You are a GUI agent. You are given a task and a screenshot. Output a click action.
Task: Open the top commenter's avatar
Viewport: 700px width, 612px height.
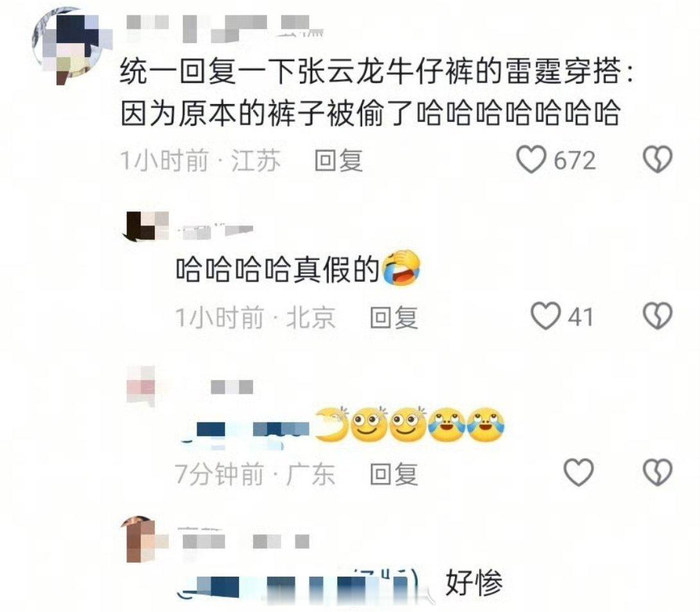coord(71,45)
